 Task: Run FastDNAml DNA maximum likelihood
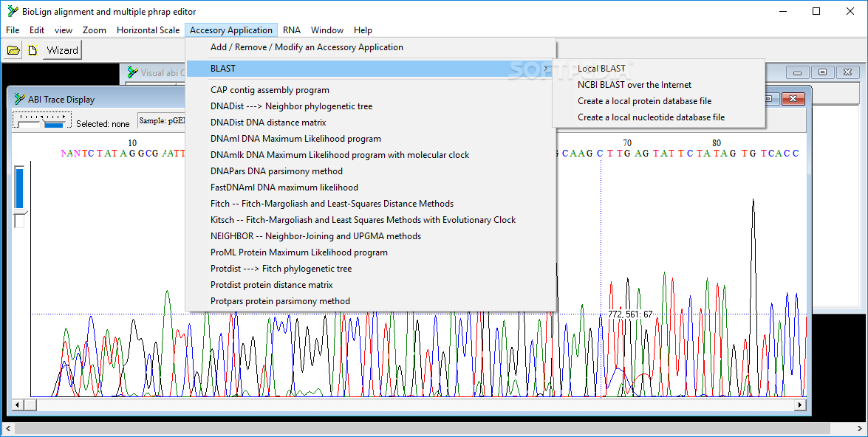click(x=371, y=187)
